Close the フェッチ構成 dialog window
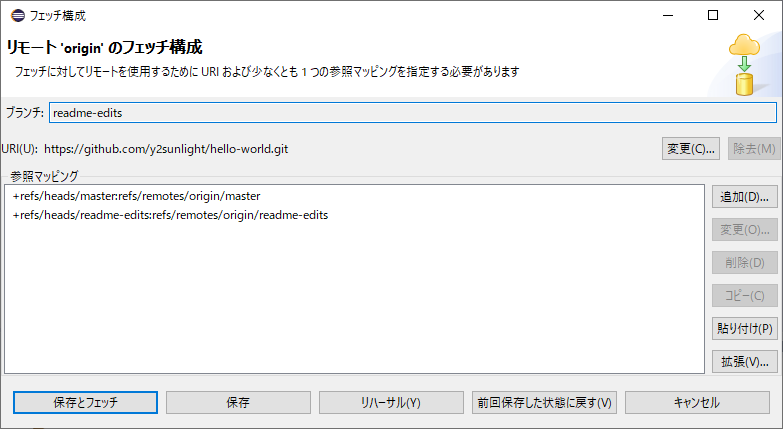 pos(759,15)
